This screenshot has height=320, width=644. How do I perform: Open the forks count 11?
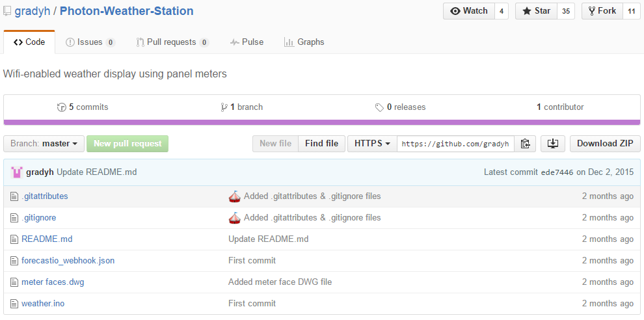(632, 11)
